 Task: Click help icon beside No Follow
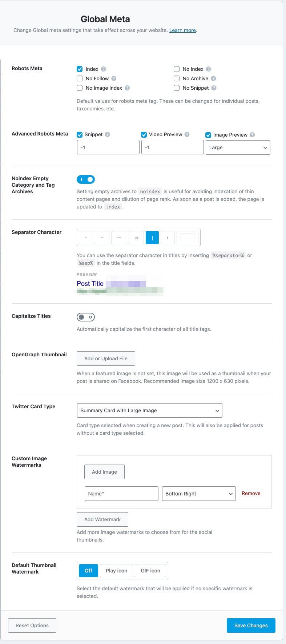pos(114,78)
